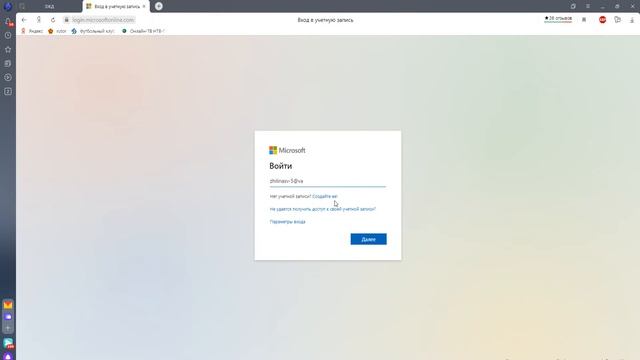Open the browser hamburger menu

pos(588,6)
